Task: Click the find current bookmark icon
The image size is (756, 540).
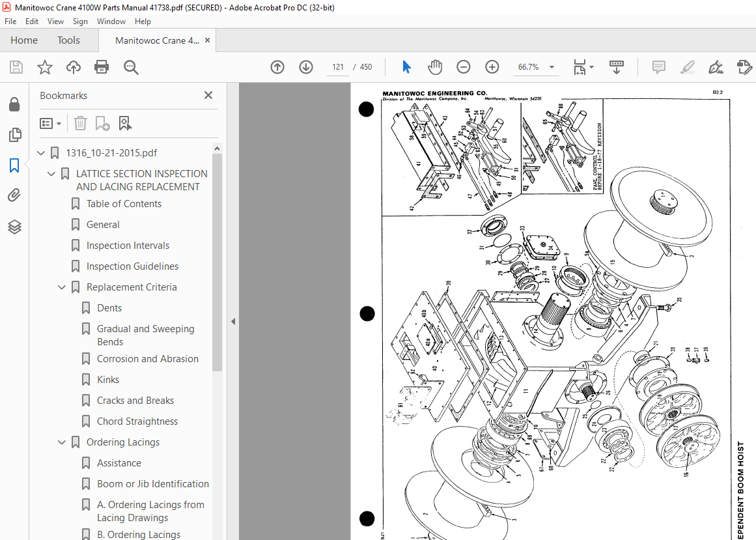Action: tap(125, 123)
